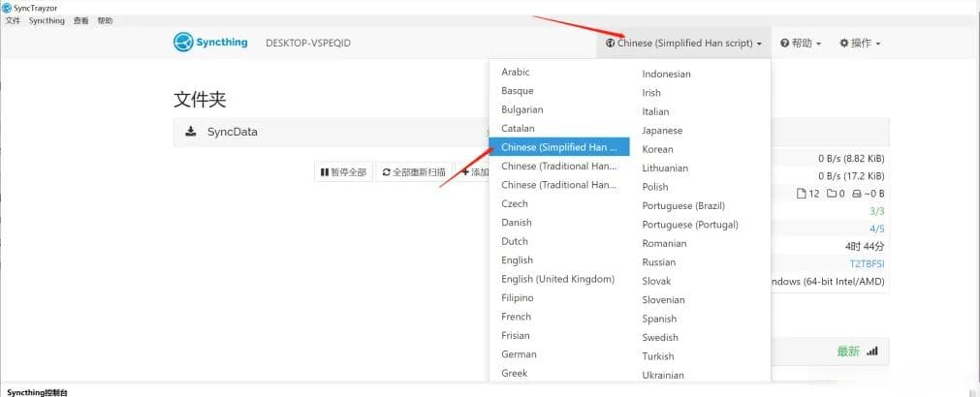Click the DESKTOP-VSPEQID device name
This screenshot has width=980, height=397.
coord(308,43)
